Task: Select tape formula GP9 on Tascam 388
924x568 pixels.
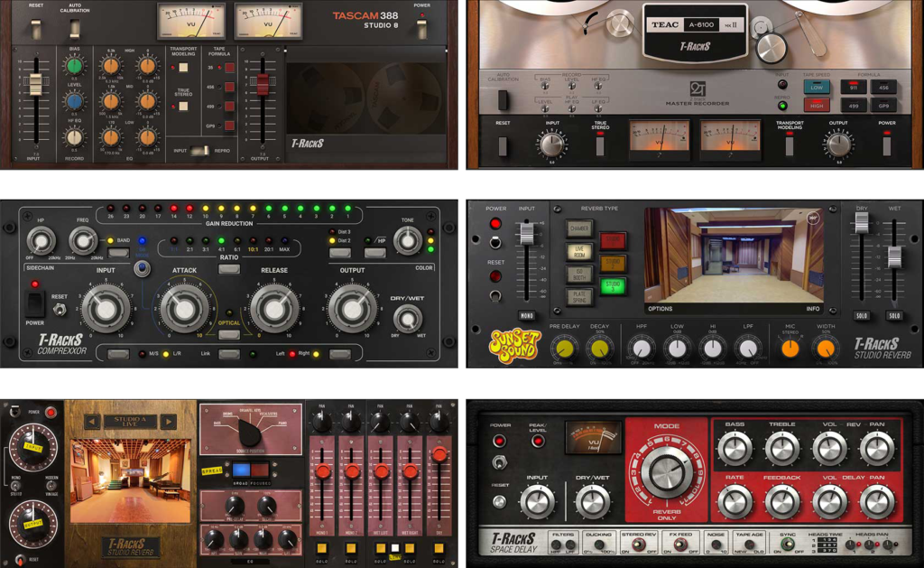Action: 229,126
